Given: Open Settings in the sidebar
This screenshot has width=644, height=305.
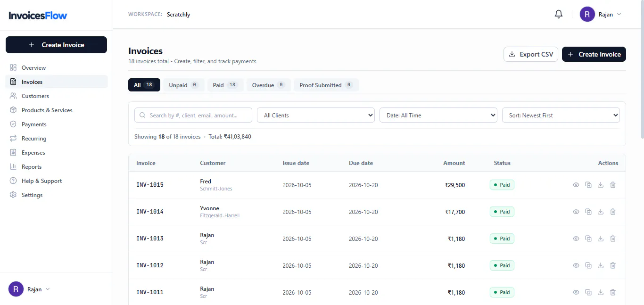Looking at the screenshot, I should (x=56, y=195).
